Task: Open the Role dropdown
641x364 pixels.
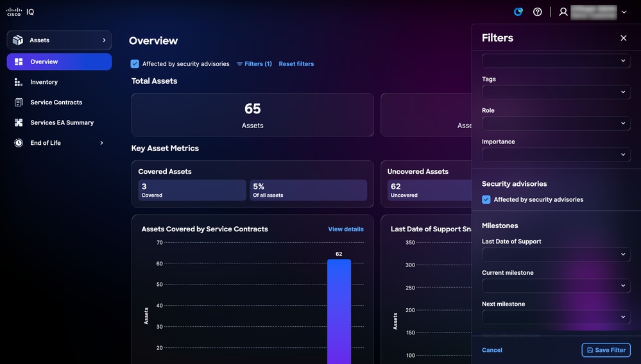Action: click(x=556, y=123)
